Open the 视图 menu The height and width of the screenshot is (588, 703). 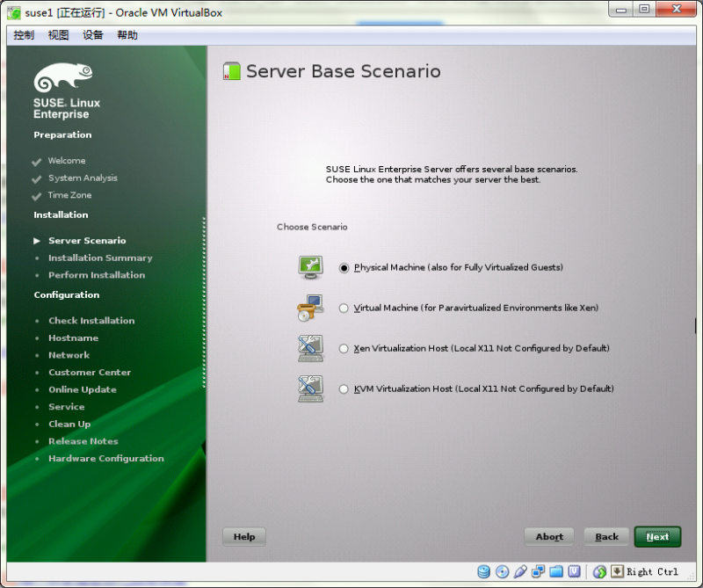(58, 34)
